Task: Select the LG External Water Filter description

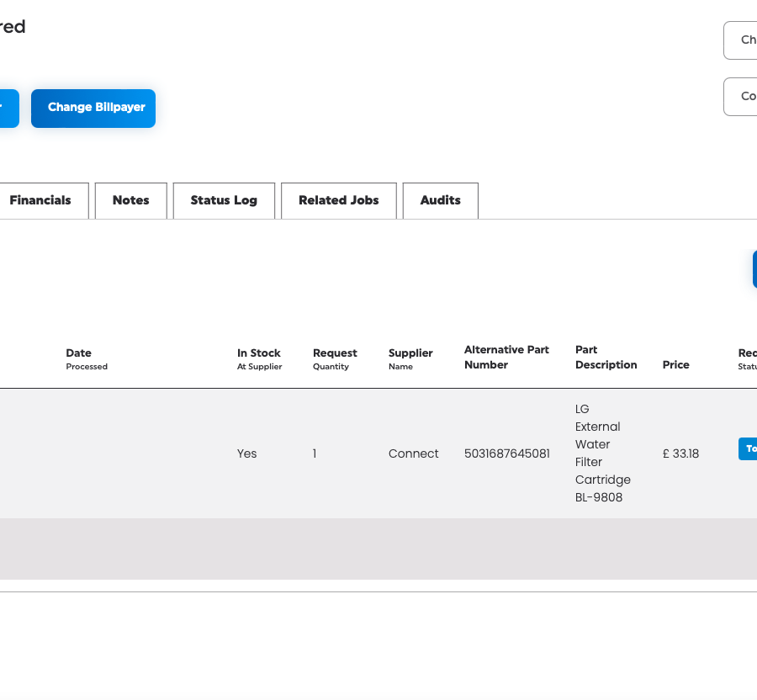Action: tap(602, 453)
